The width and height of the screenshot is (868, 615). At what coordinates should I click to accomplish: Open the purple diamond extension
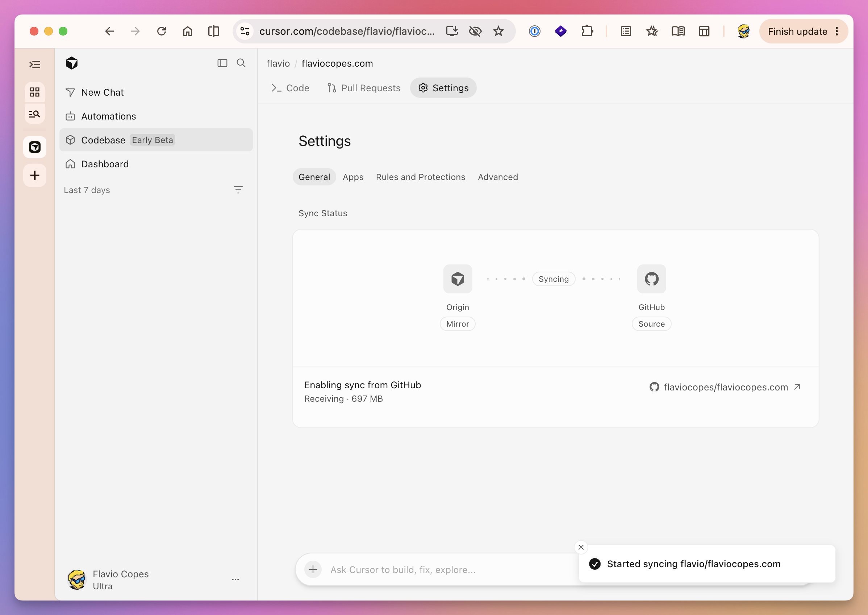point(560,31)
